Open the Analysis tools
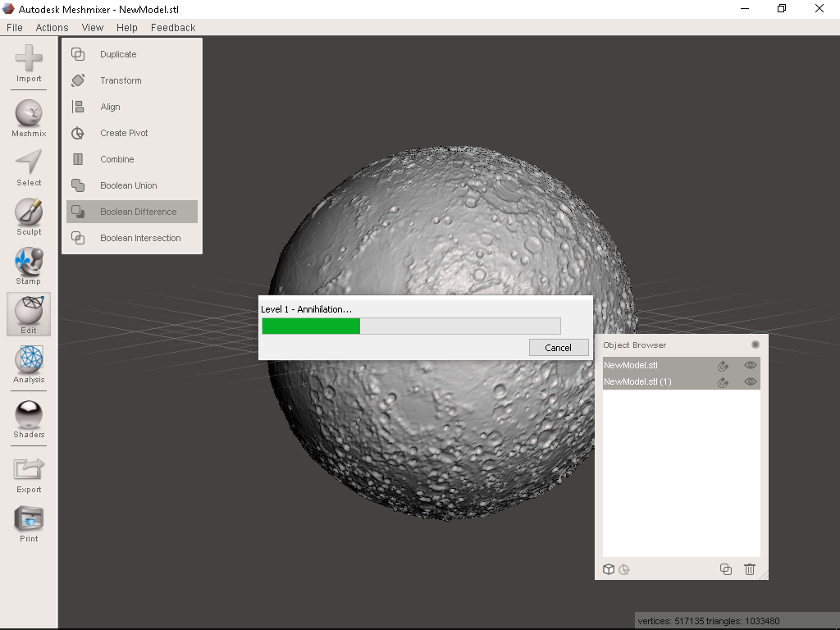 pyautogui.click(x=28, y=361)
